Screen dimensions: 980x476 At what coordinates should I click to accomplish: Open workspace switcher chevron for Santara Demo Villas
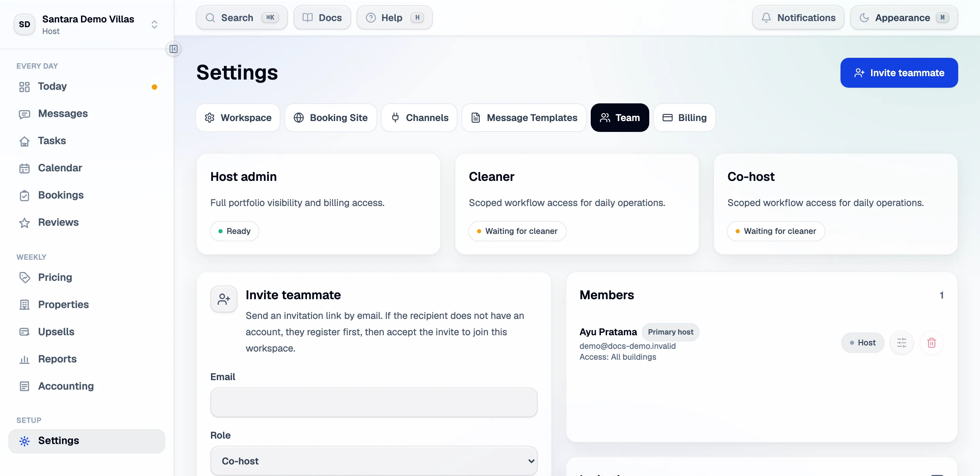[x=154, y=25]
